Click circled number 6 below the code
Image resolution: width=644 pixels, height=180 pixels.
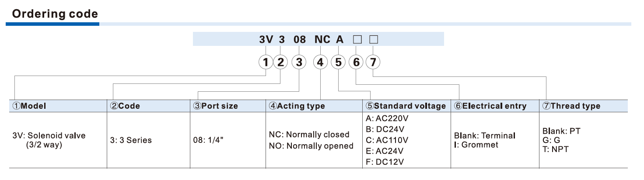coord(356,62)
